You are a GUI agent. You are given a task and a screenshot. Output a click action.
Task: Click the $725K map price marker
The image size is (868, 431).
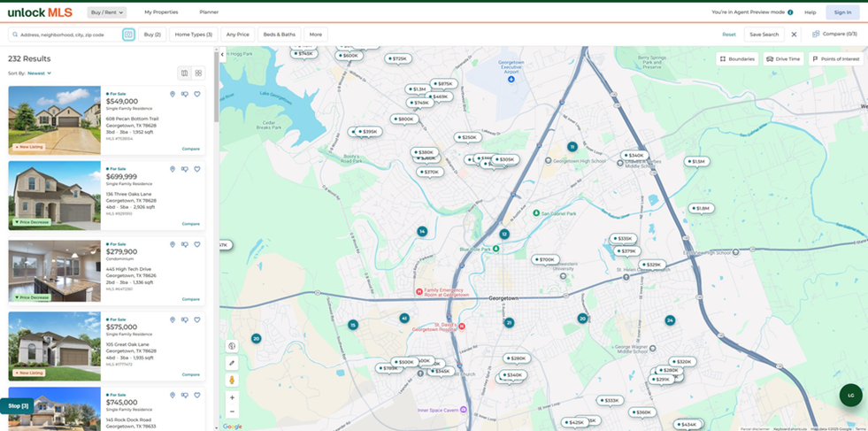pos(398,58)
